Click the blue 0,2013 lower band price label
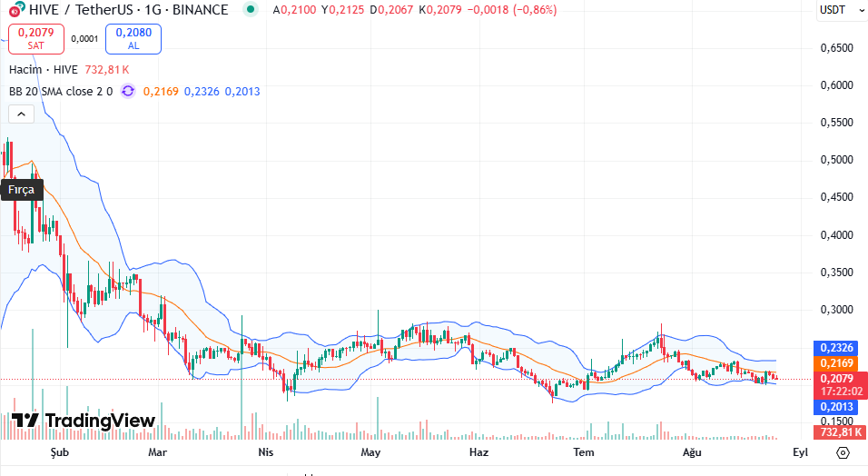Screen dimensions: 868x476 click(836, 407)
